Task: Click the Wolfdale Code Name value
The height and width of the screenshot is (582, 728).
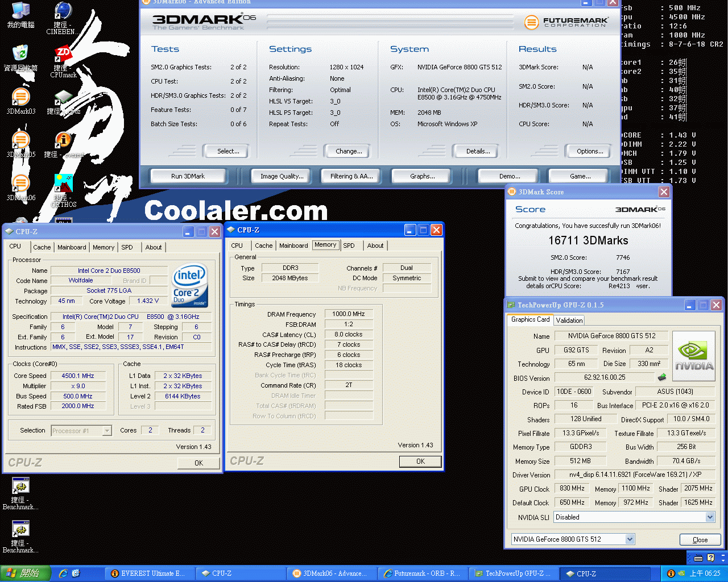Action: click(80, 280)
